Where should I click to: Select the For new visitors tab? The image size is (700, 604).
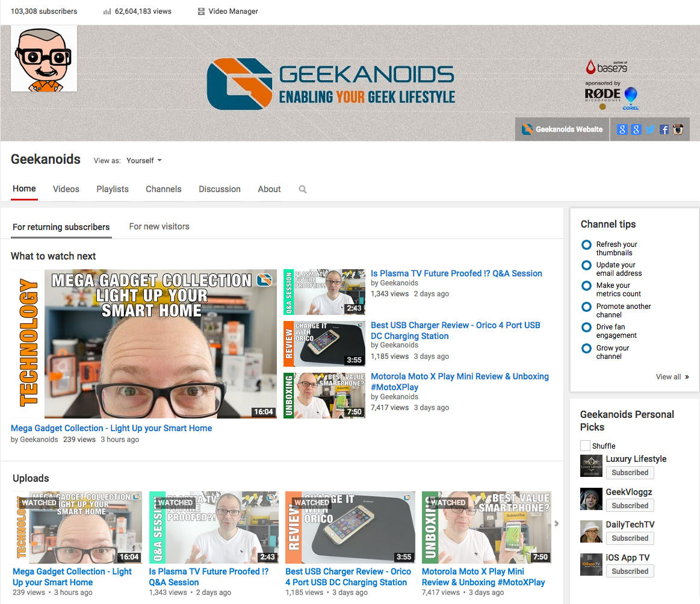click(160, 226)
